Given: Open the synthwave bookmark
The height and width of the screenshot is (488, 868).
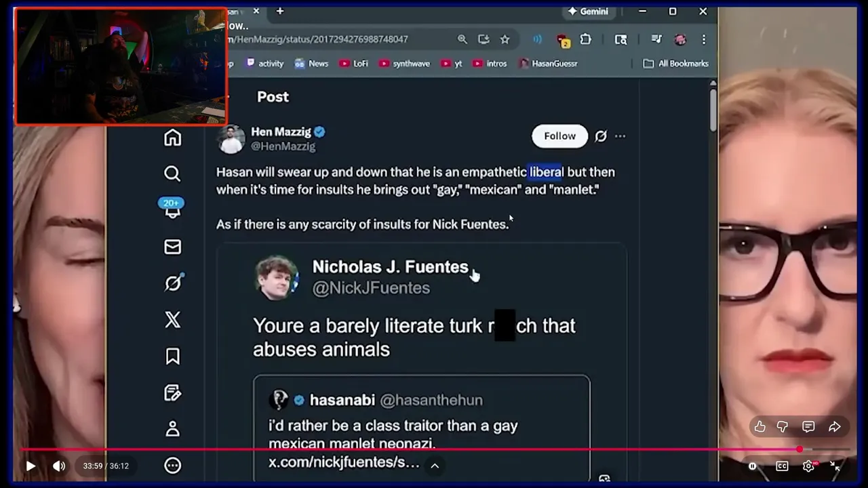Looking at the screenshot, I should click(404, 63).
